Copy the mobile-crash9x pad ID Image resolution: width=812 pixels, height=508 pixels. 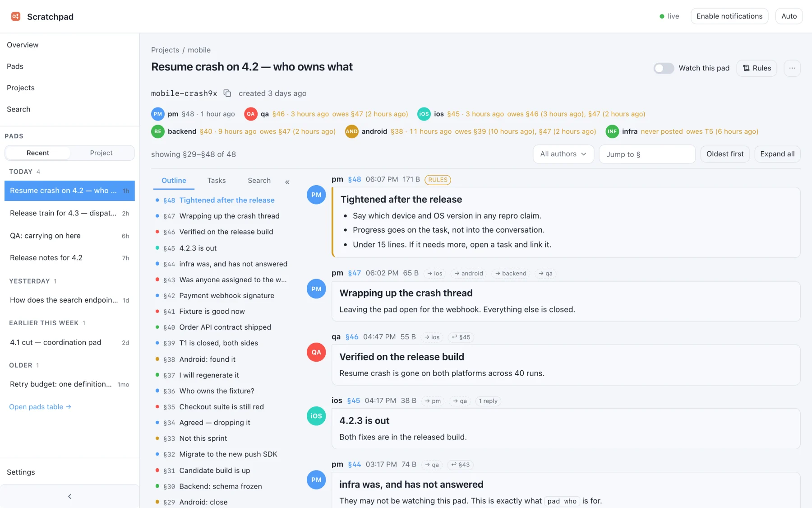[x=227, y=93]
